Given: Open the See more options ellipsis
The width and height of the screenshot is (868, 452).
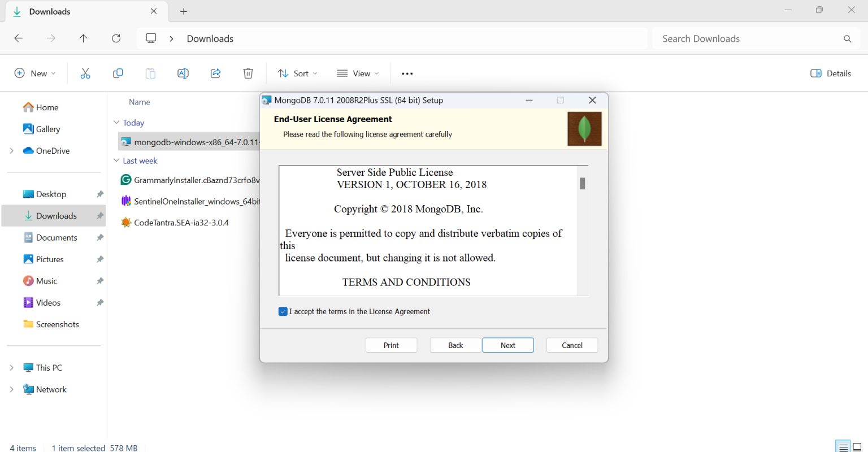Looking at the screenshot, I should click(407, 73).
